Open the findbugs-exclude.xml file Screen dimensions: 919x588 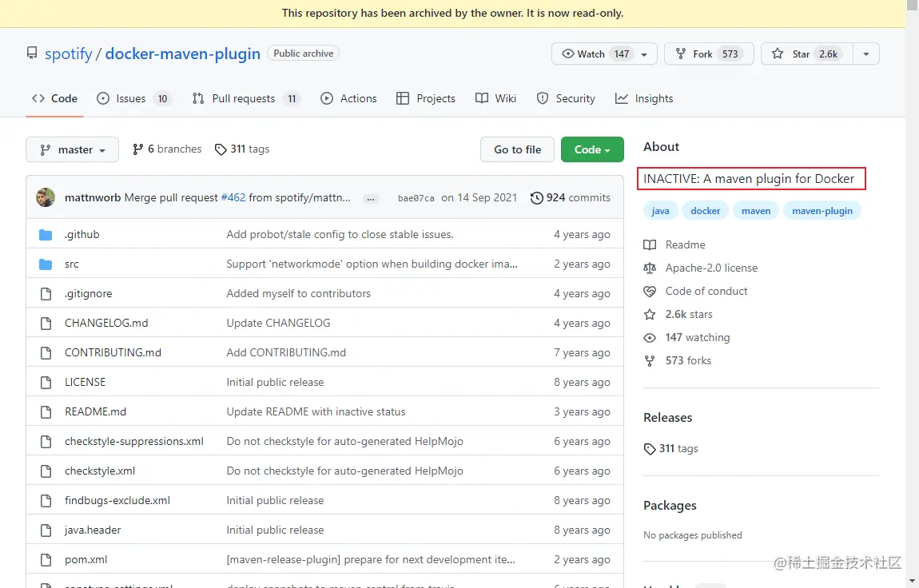117,501
